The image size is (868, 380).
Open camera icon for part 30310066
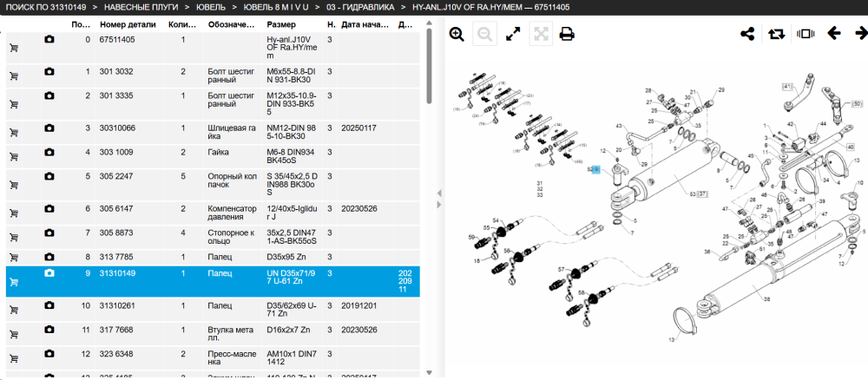(x=49, y=128)
